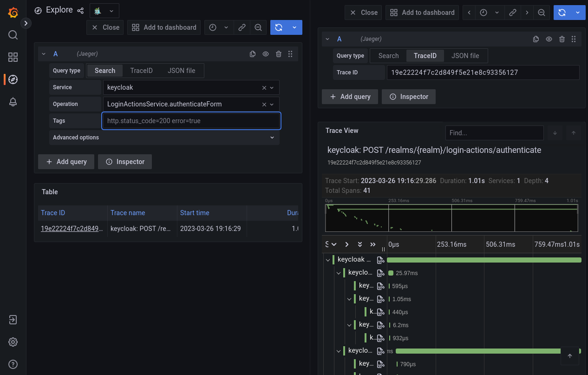
Task: Click inside the Find field in Trace View
Action: pos(494,133)
